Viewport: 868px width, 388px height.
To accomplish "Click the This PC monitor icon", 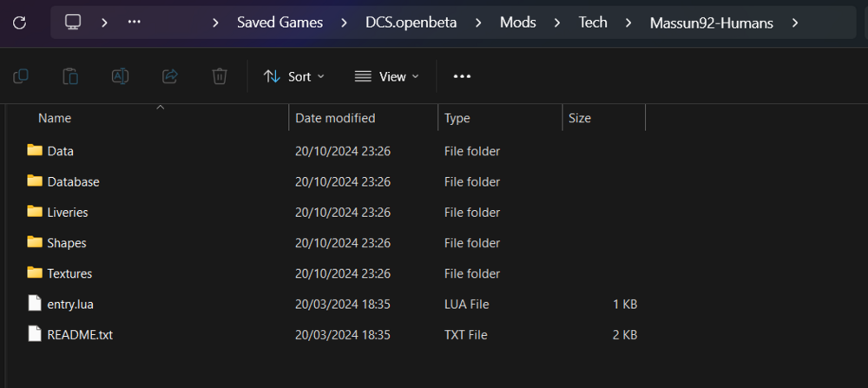I will click(73, 23).
